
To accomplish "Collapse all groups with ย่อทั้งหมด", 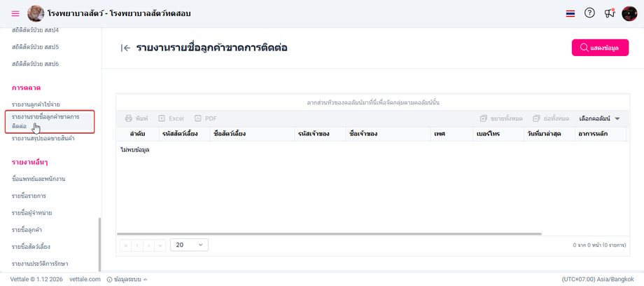I will click(551, 118).
